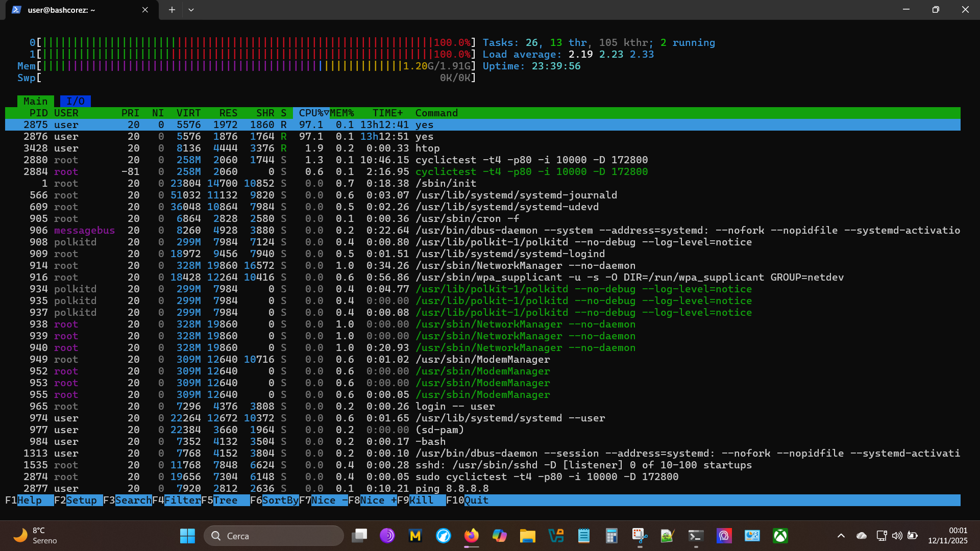The image size is (980, 551).
Task: Click the volume icon in system tray
Action: click(x=897, y=536)
